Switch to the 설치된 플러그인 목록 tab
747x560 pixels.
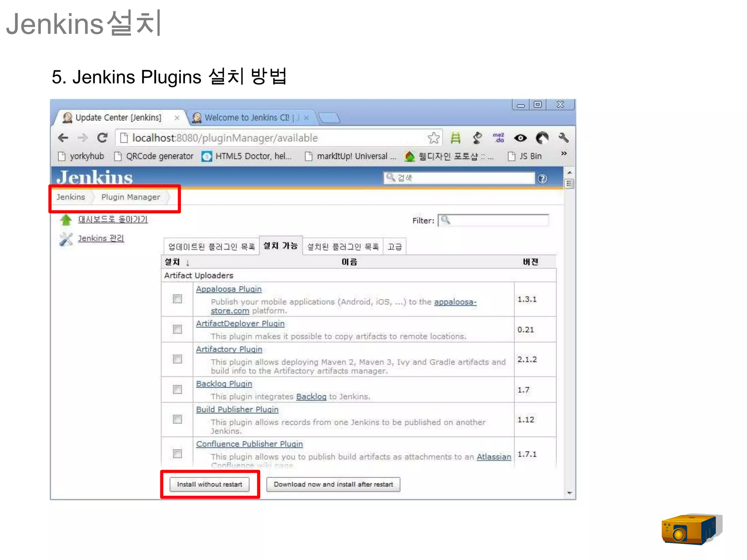[x=343, y=247]
